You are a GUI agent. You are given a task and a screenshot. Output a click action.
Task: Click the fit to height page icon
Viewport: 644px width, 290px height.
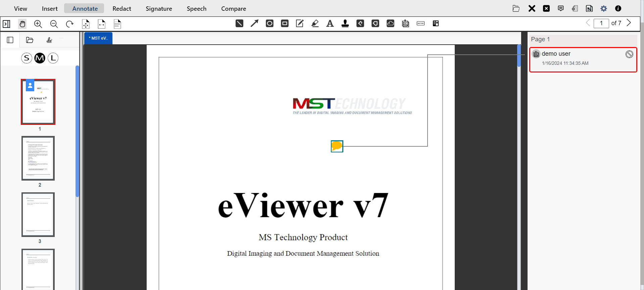(117, 24)
